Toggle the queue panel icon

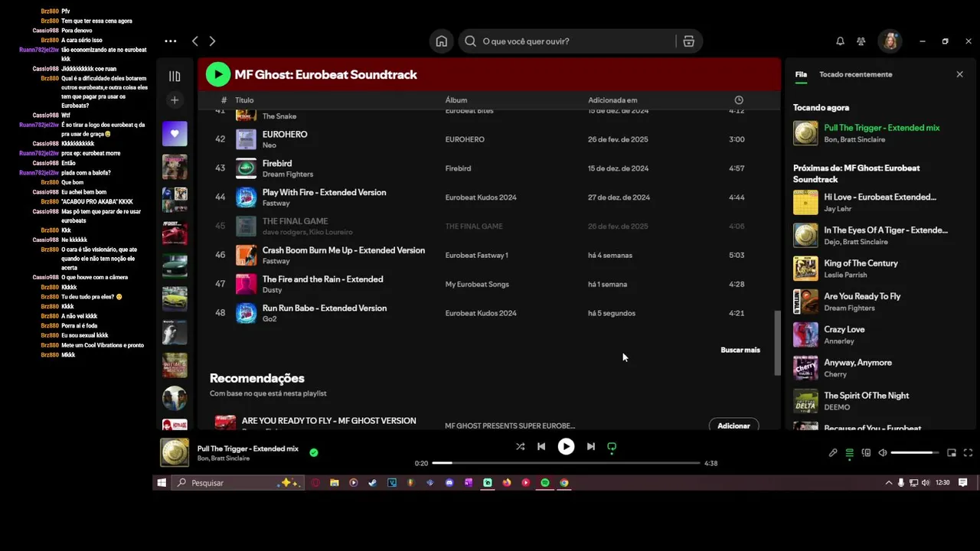pos(849,452)
